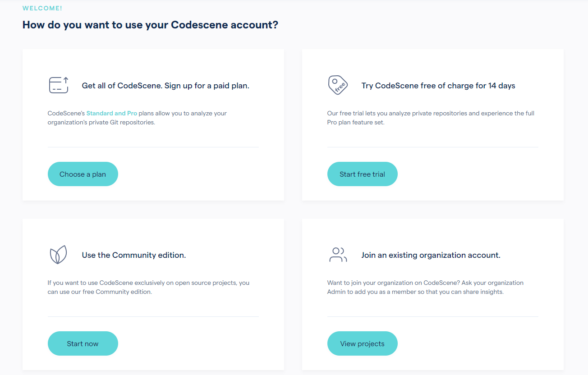The height and width of the screenshot is (375, 588).
Task: Click the free trial description text
Action: tap(431, 118)
